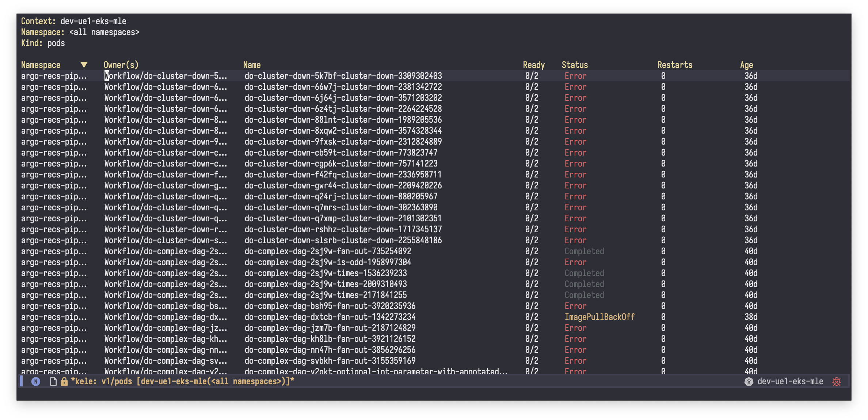This screenshot has height=420, width=868.
Task: Click the read-only lock icon
Action: 64,382
